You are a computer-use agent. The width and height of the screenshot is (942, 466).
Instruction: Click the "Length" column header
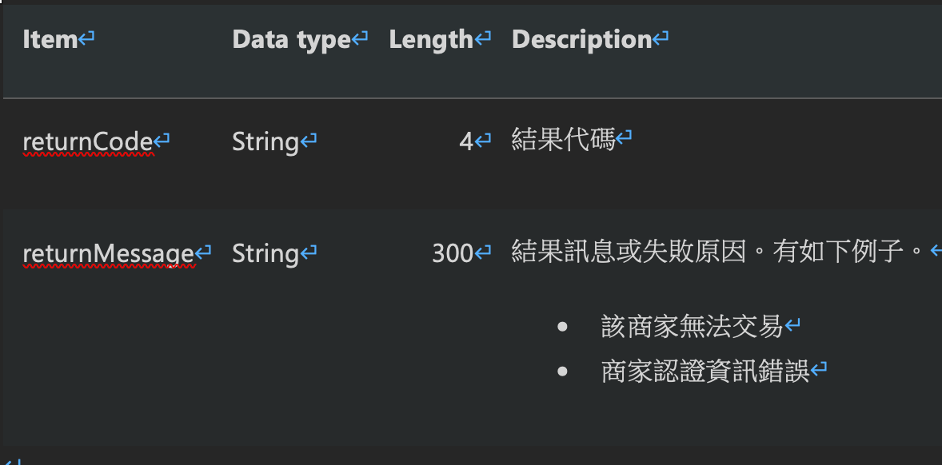click(431, 40)
